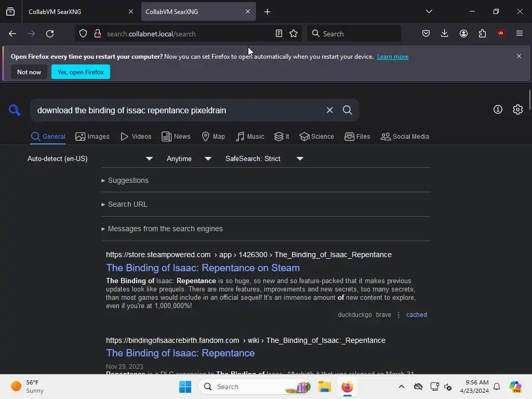This screenshot has height=399, width=532.
Task: Open the Save to Pocket icon
Action: [x=426, y=33]
